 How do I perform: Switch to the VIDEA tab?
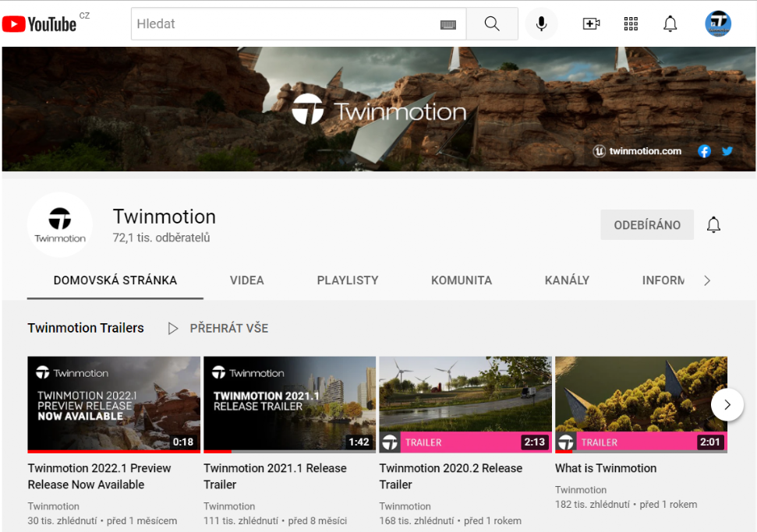coord(246,280)
